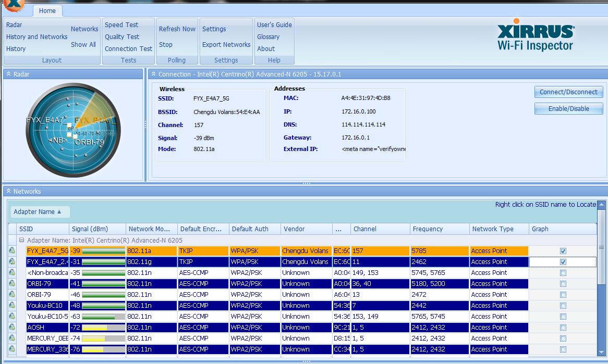Click the Enable/Disable adapter button
This screenshot has width=608, height=364.
pos(568,109)
